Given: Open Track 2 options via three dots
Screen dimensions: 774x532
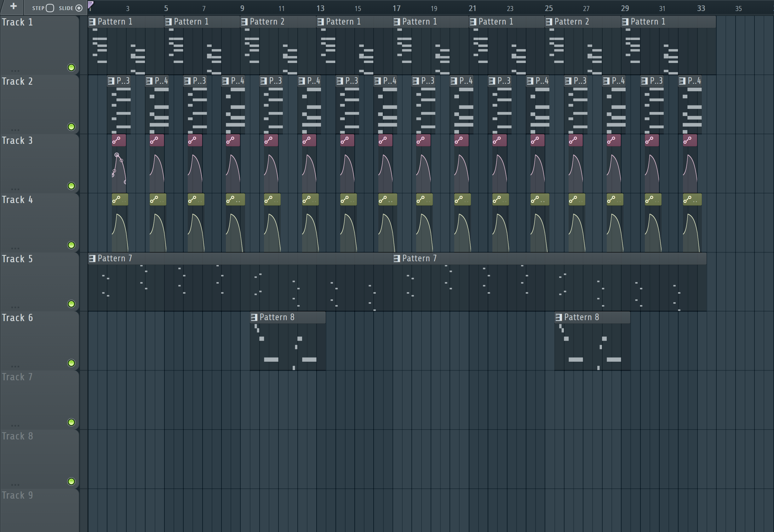Looking at the screenshot, I should click(15, 129).
